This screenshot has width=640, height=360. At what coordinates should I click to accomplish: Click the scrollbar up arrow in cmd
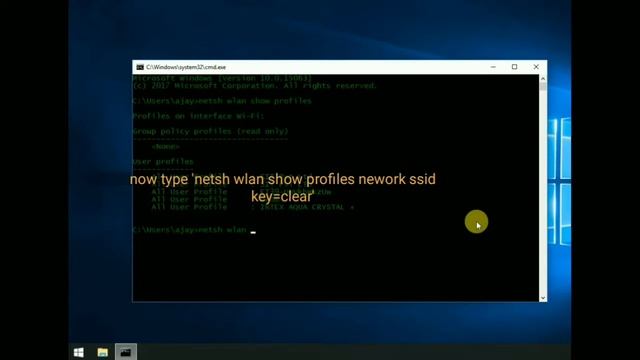point(543,78)
